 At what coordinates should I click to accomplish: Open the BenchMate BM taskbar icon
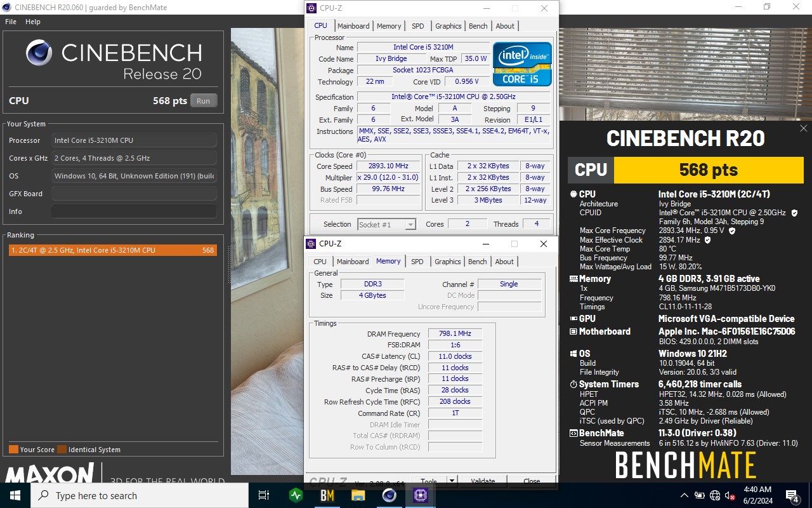coord(327,495)
